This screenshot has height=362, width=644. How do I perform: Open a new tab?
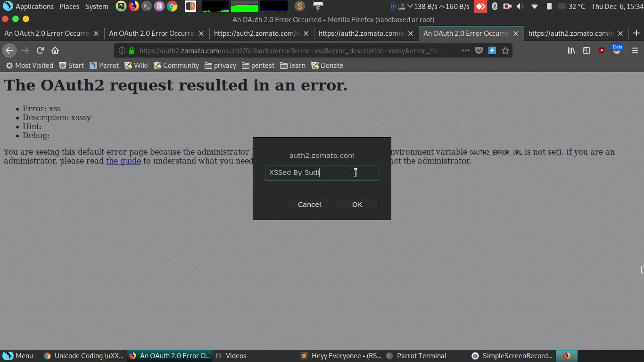636,33
